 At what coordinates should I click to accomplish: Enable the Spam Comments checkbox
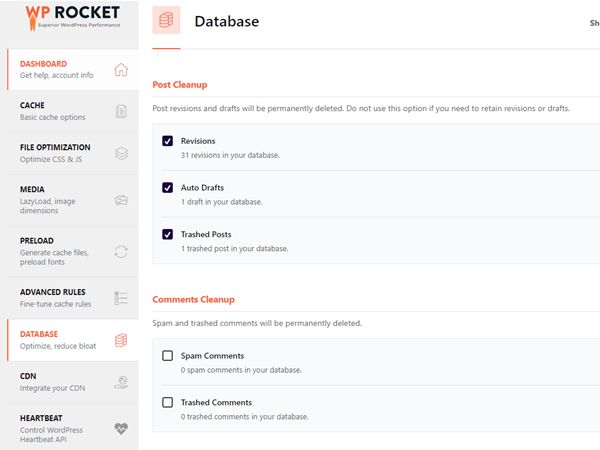coord(167,355)
